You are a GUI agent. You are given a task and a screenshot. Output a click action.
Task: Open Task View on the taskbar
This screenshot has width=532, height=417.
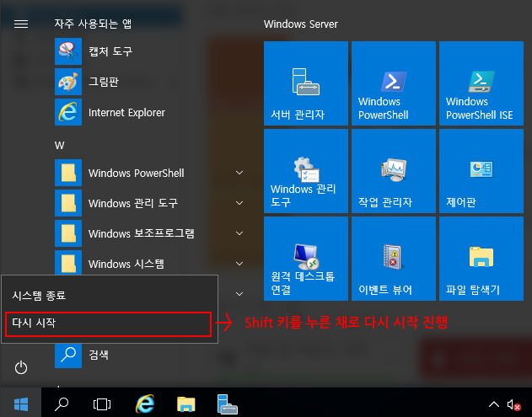pyautogui.click(x=102, y=404)
